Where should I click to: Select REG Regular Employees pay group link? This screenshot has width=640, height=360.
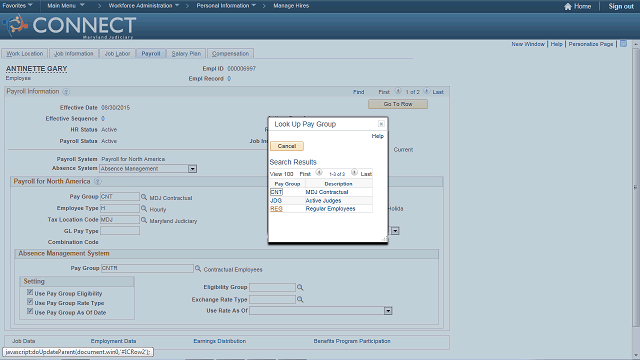[x=276, y=209]
